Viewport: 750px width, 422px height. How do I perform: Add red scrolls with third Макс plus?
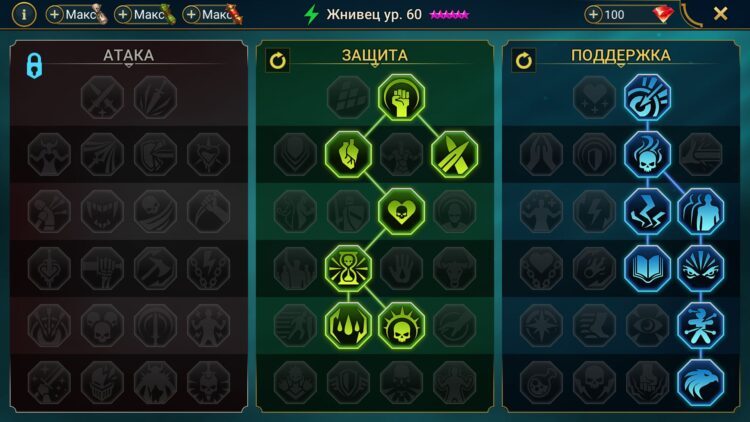[x=191, y=15]
